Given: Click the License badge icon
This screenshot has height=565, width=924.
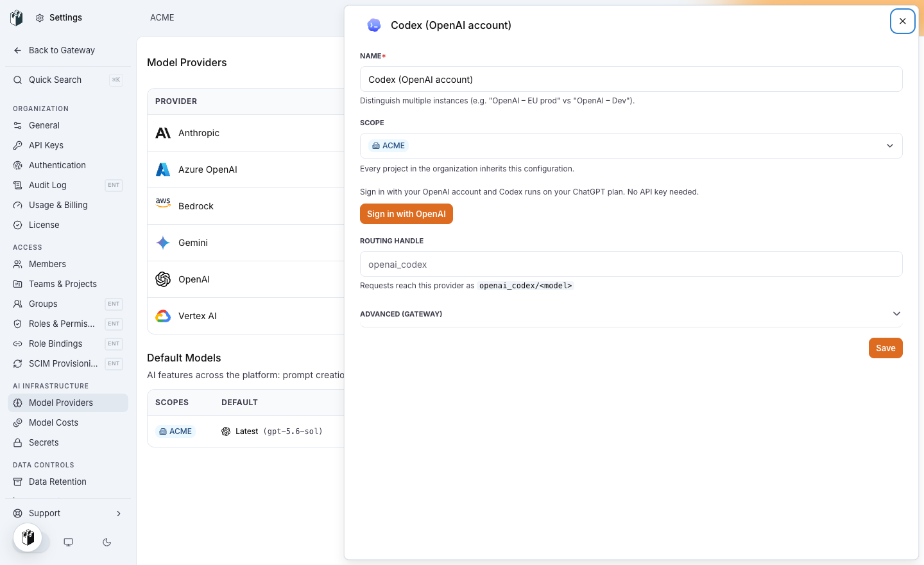Looking at the screenshot, I should click(x=18, y=225).
